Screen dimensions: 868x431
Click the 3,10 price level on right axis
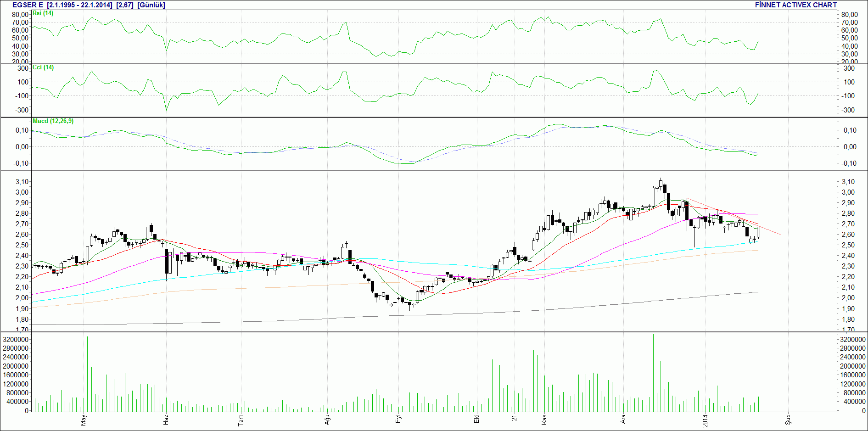848,182
